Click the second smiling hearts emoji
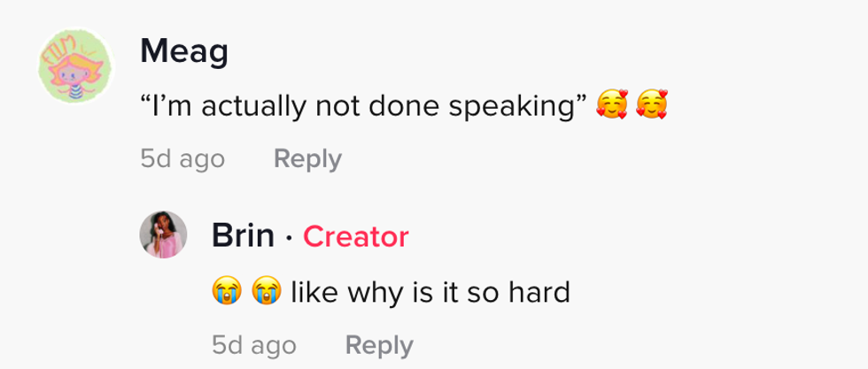The height and width of the screenshot is (369, 868). [x=652, y=107]
